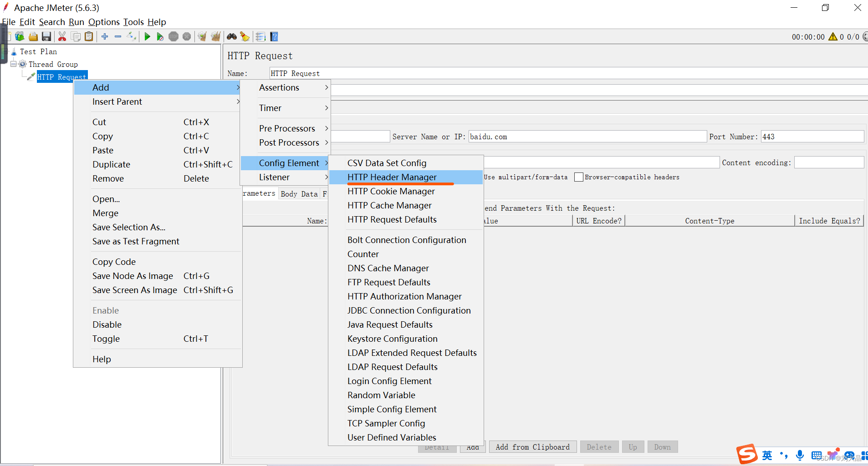This screenshot has width=868, height=466.
Task: Click Add from Clipboard button
Action: pos(533,447)
